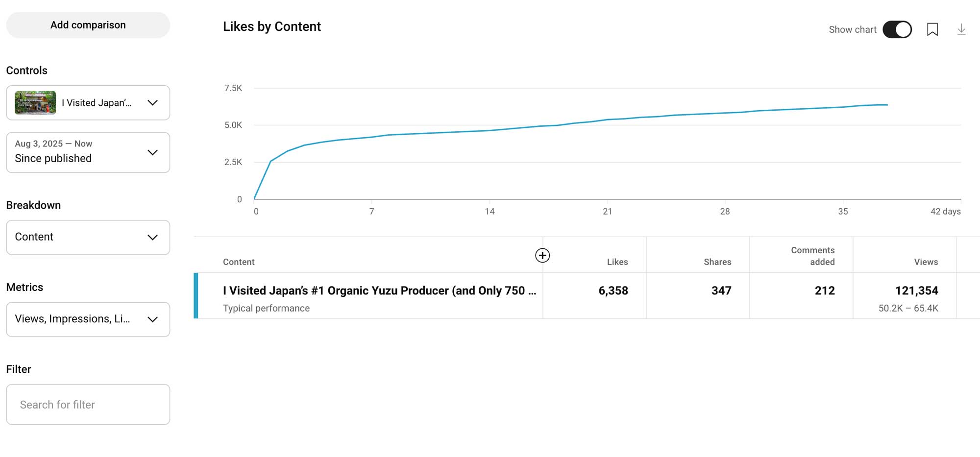Click the plus circle to add metric column
The height and width of the screenshot is (457, 980).
[x=542, y=255]
